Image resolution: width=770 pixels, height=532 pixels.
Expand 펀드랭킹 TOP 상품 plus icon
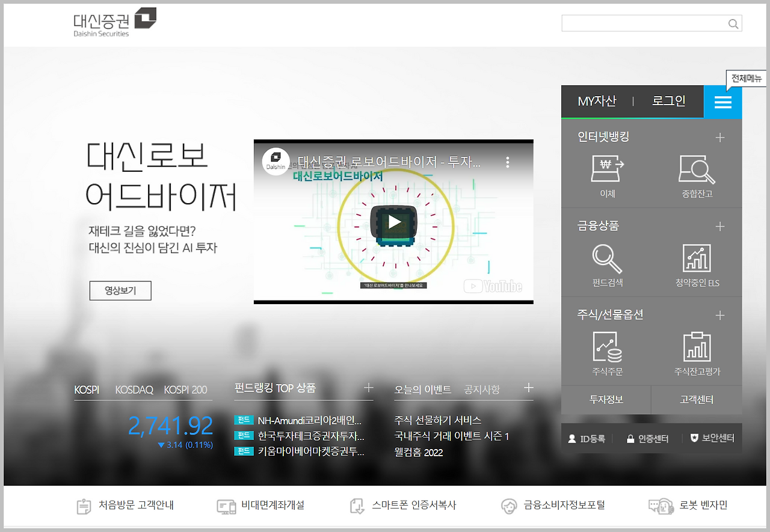[x=369, y=388]
